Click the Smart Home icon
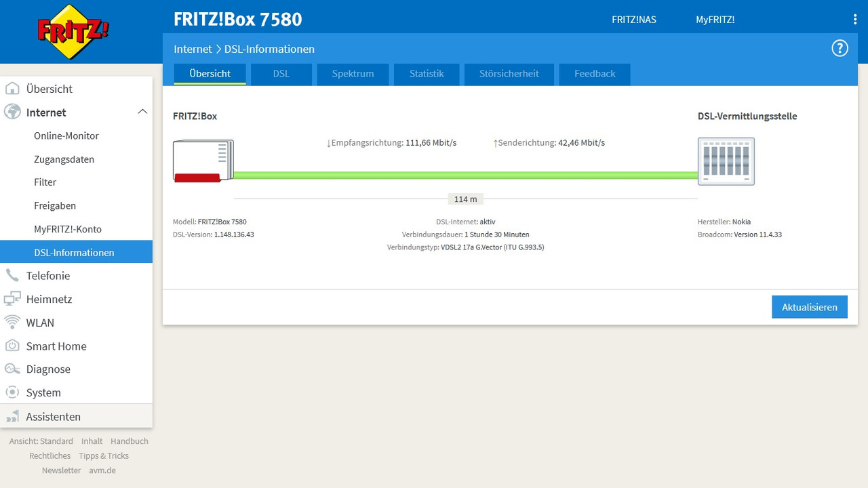 (x=12, y=346)
